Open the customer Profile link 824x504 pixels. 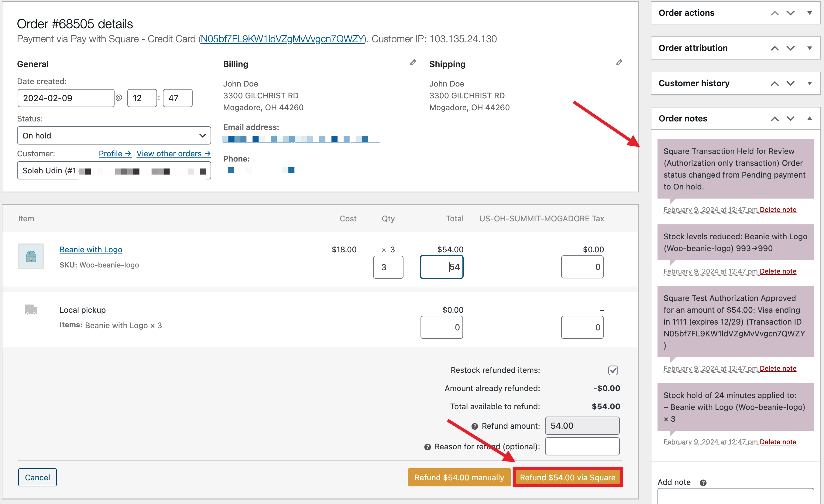click(x=115, y=153)
